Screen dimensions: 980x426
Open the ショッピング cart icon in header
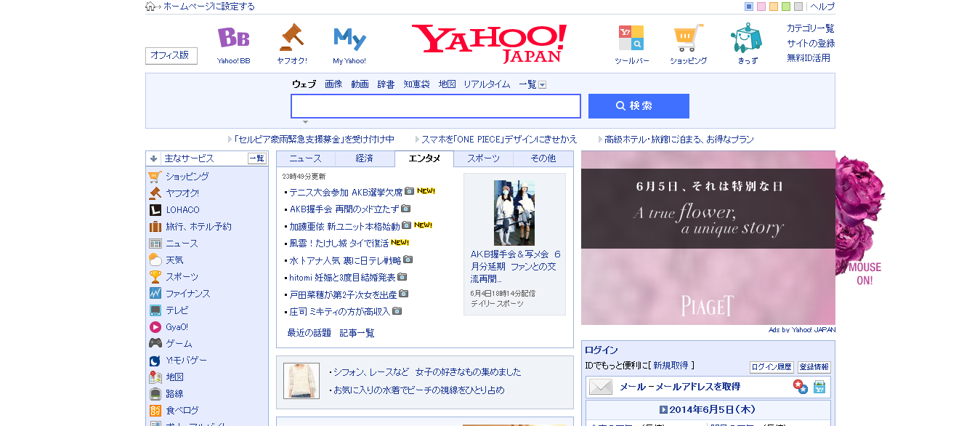pyautogui.click(x=688, y=38)
